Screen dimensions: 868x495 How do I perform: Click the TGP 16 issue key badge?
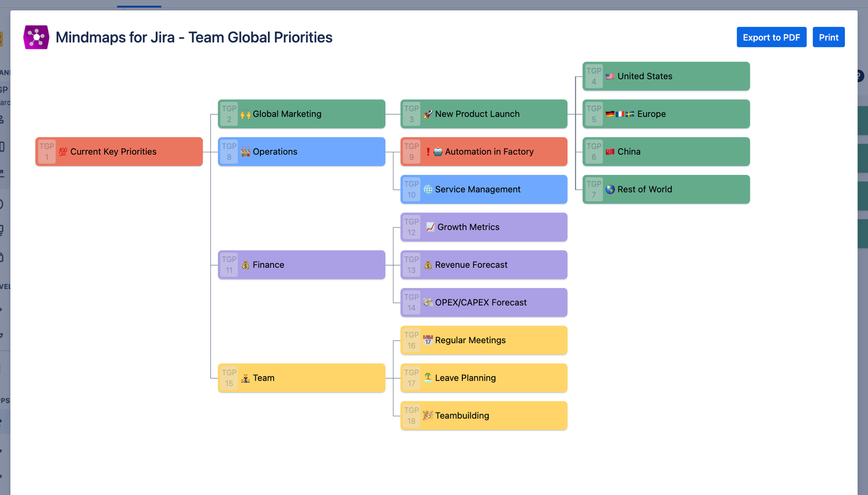point(411,340)
